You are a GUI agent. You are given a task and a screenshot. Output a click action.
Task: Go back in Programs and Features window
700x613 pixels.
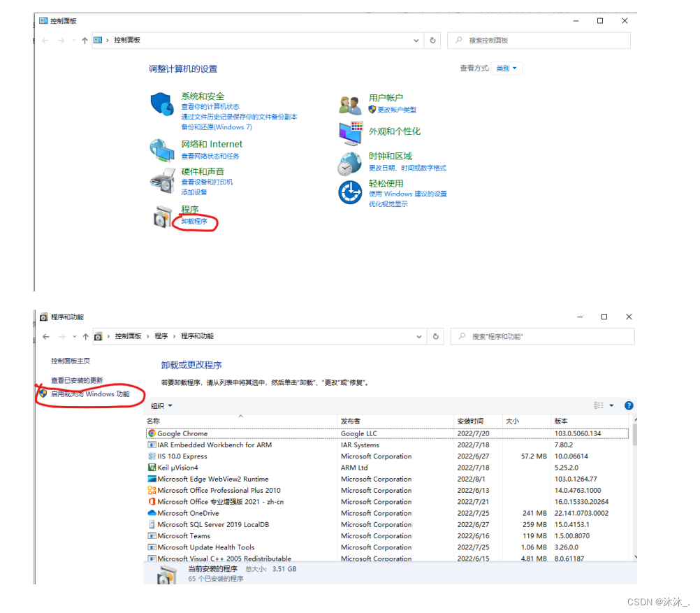pos(46,336)
